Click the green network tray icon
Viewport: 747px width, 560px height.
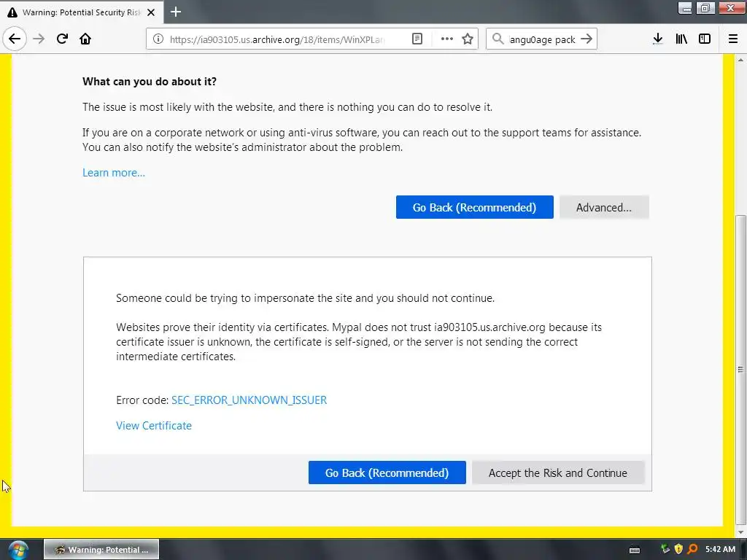665,549
